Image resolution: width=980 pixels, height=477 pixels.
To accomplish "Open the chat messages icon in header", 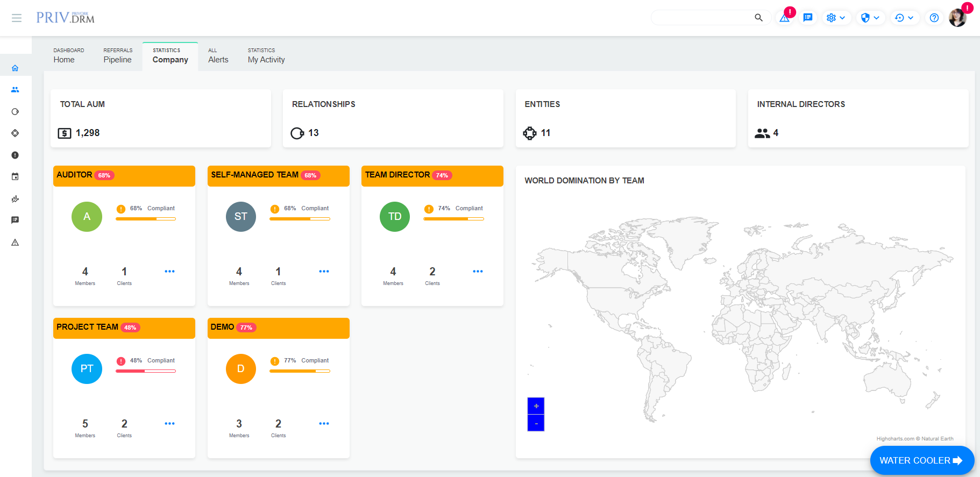I will click(807, 18).
